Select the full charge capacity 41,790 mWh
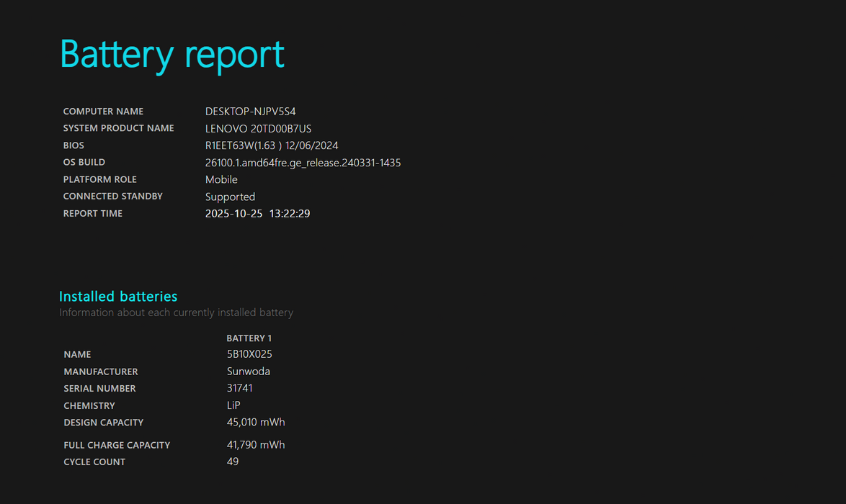 click(x=256, y=445)
